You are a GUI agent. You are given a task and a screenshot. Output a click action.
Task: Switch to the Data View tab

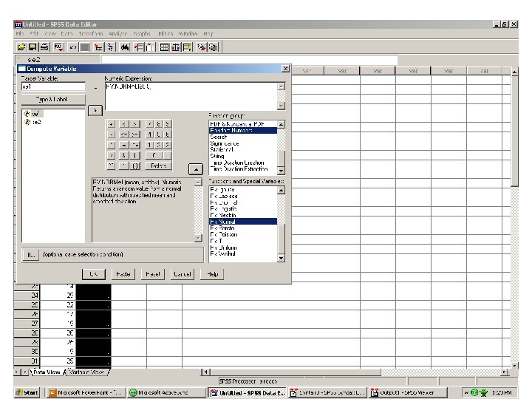coord(47,372)
